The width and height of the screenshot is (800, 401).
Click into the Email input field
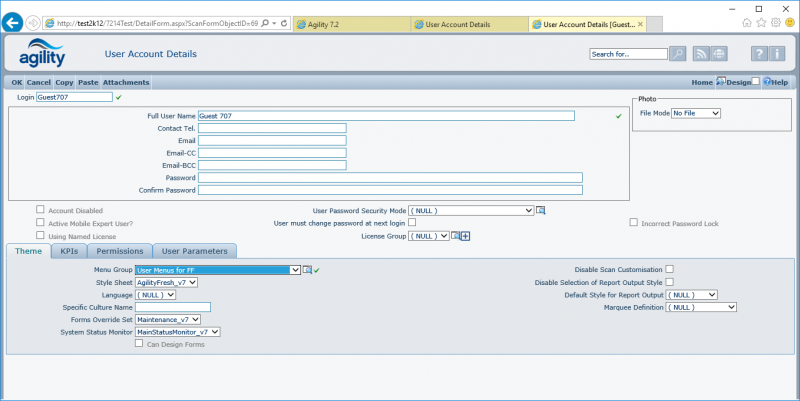point(272,141)
